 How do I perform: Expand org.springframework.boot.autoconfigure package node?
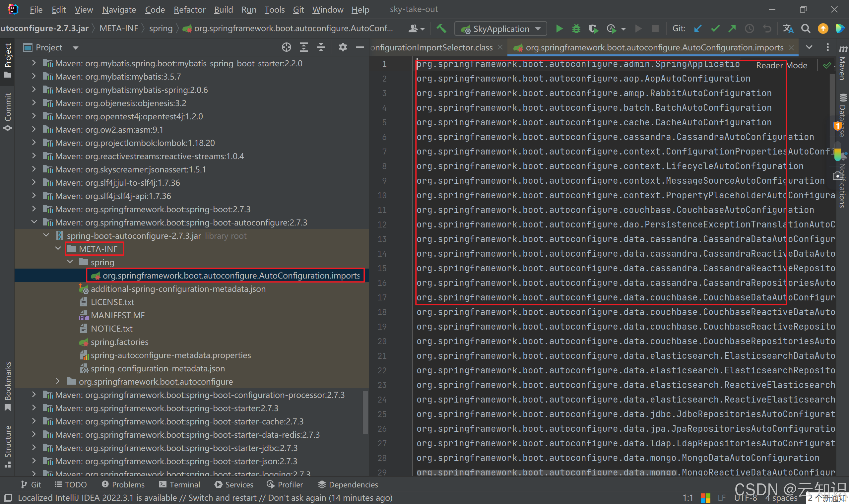click(58, 381)
